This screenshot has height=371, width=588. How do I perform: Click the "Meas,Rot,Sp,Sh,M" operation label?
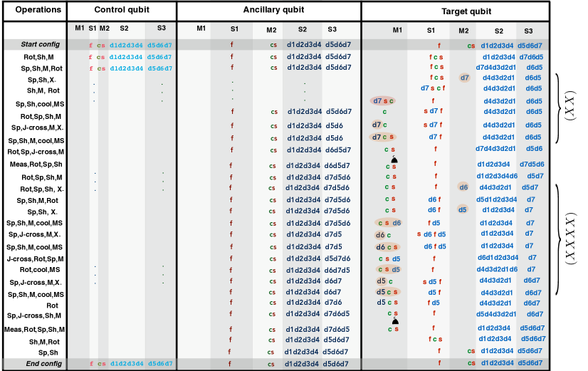[x=34, y=330]
